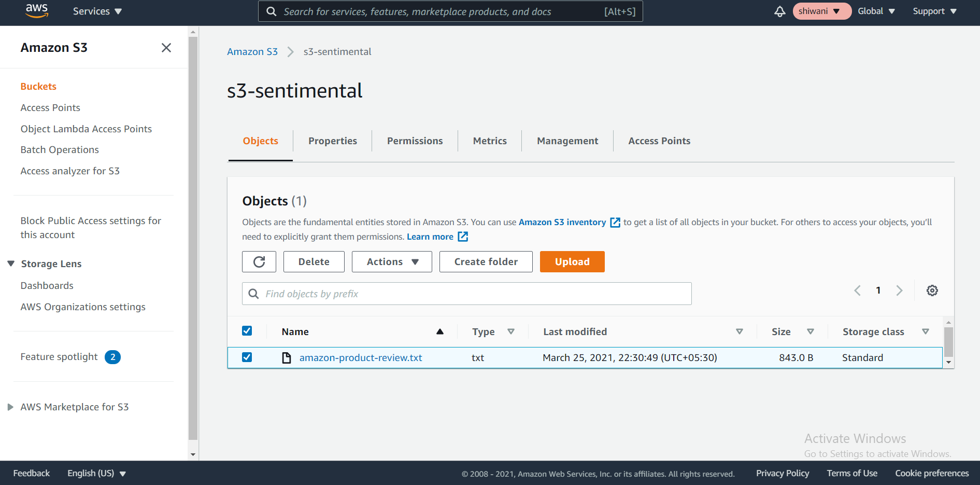Sort objects by Name ascending arrow

(x=440, y=331)
